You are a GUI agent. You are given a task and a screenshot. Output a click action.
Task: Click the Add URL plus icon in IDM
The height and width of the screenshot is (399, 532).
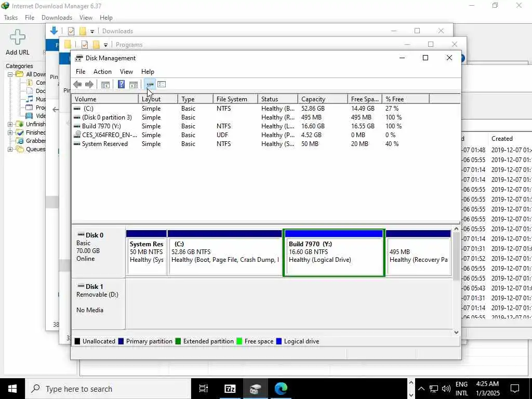[x=17, y=37]
